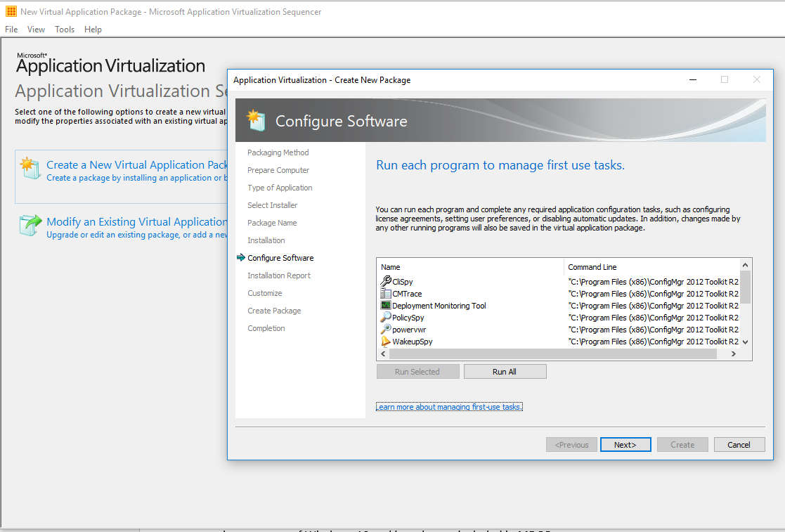Click the horizontal scroll left arrow
This screenshot has width=785, height=532.
383,353
